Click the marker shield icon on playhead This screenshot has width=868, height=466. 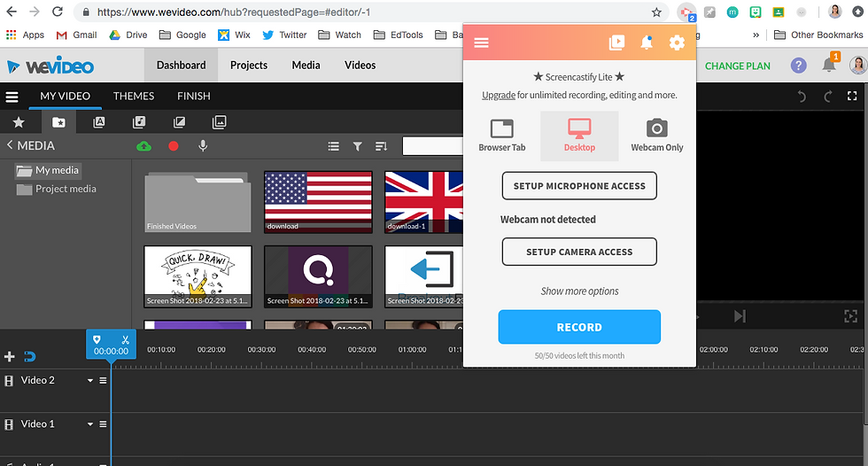click(97, 339)
